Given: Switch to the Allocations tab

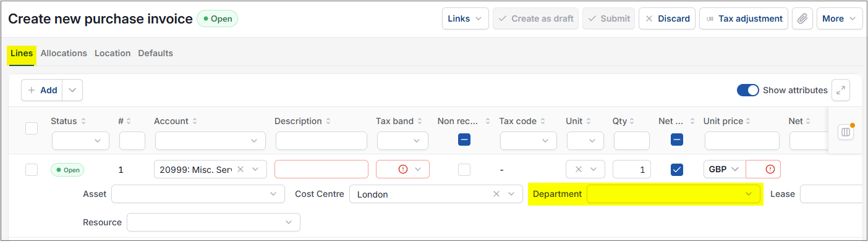Looking at the screenshot, I should pyautogui.click(x=64, y=53).
